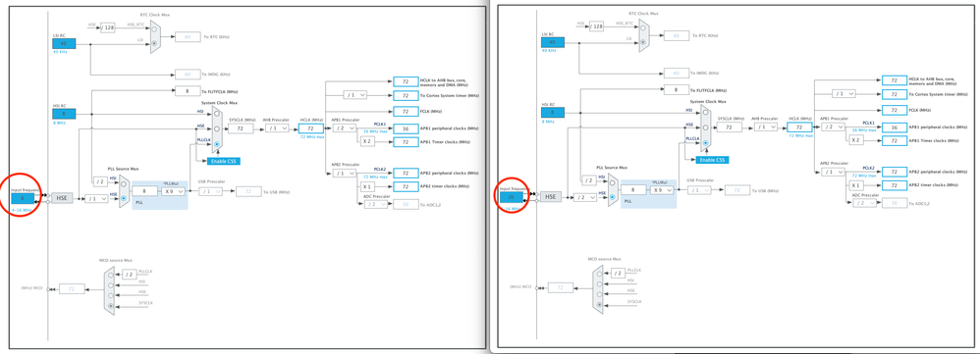980x354 pixels.
Task: Select SYSCLK in MCO source Mux, right diagram
Action: (599, 304)
